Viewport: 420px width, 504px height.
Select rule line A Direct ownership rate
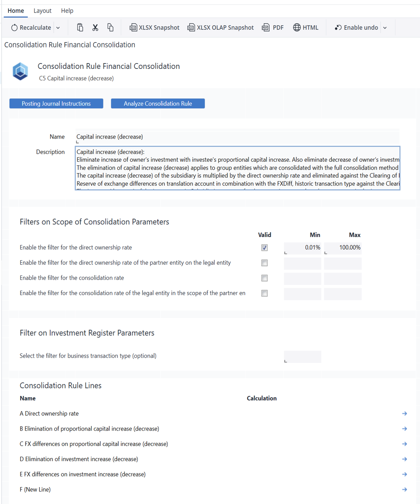click(x=49, y=414)
